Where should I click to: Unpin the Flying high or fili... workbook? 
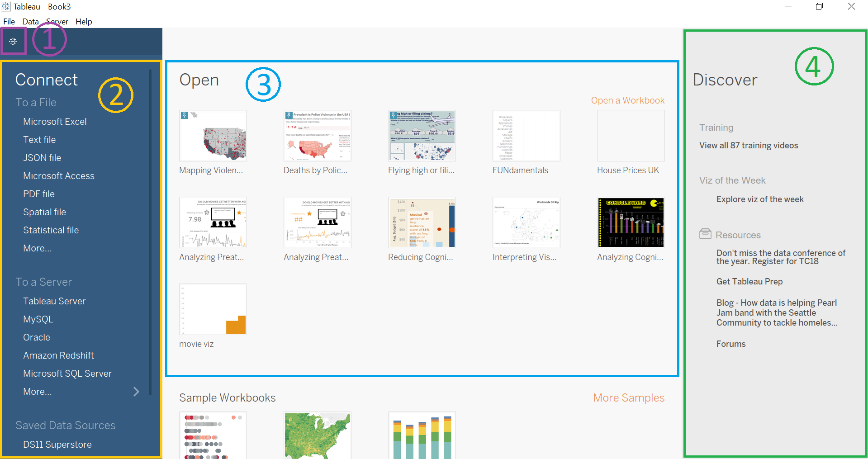[394, 115]
